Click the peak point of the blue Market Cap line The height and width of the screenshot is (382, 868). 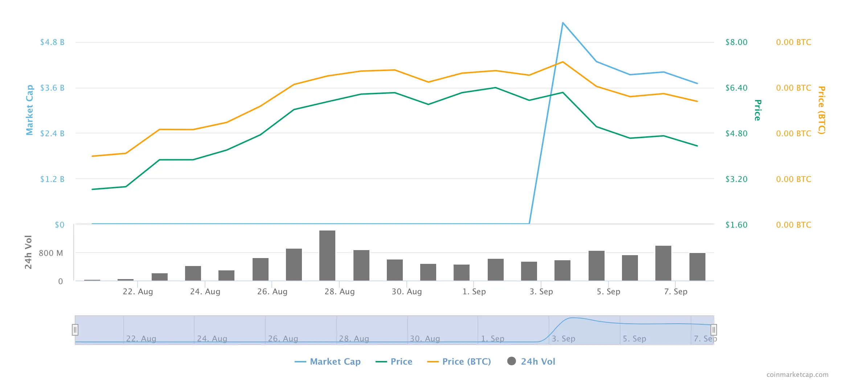(563, 22)
